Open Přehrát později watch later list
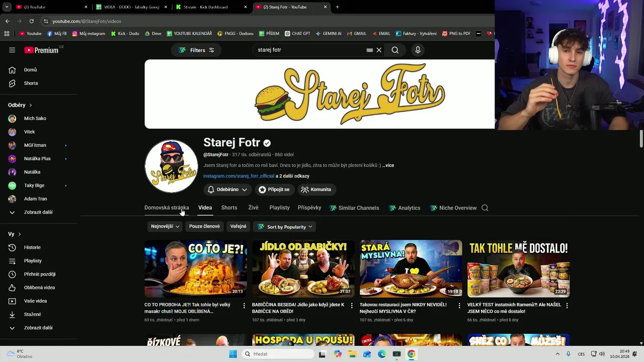Image resolution: width=644 pixels, height=362 pixels. (39, 274)
